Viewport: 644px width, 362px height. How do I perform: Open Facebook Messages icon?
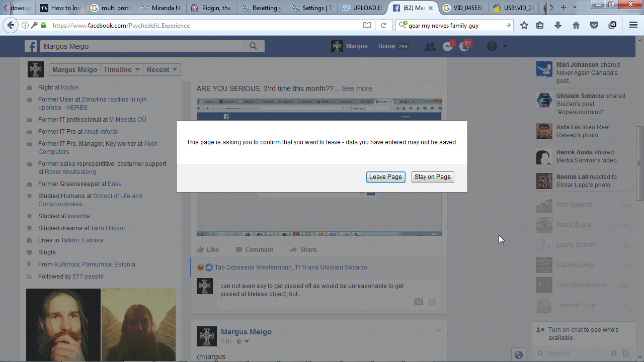pos(447,47)
